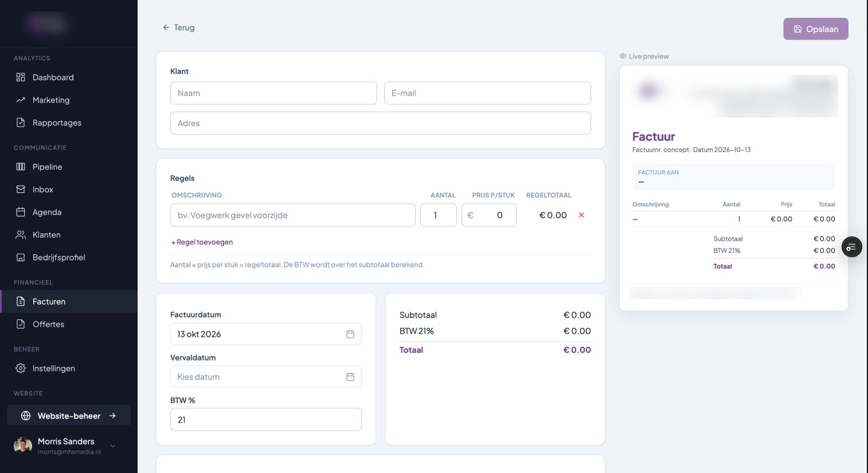This screenshot has height=473, width=868.
Task: Open Website-beheer button
Action: coord(69,416)
